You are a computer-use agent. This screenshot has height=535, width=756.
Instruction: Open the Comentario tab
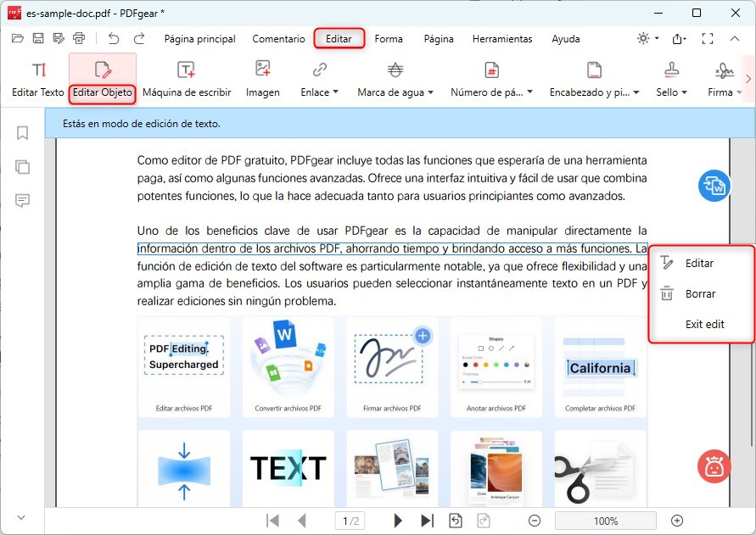278,38
